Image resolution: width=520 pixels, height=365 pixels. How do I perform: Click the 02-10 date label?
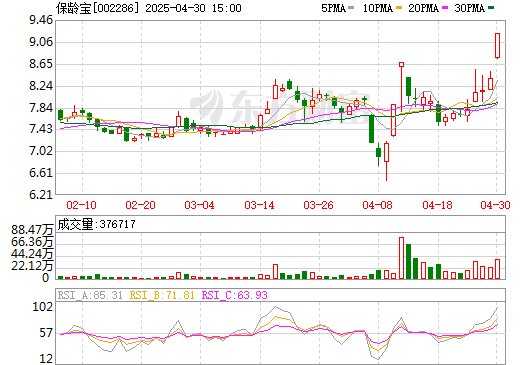click(x=82, y=205)
